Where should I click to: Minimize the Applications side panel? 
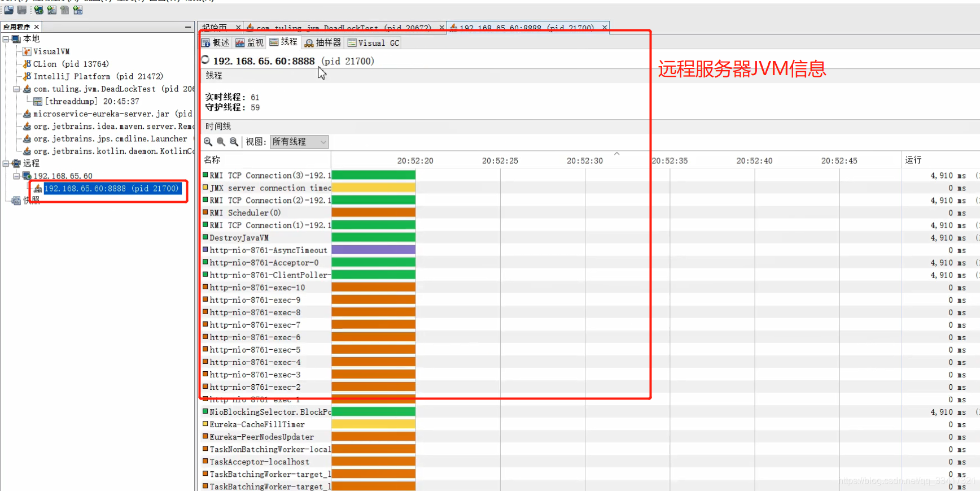click(x=188, y=27)
